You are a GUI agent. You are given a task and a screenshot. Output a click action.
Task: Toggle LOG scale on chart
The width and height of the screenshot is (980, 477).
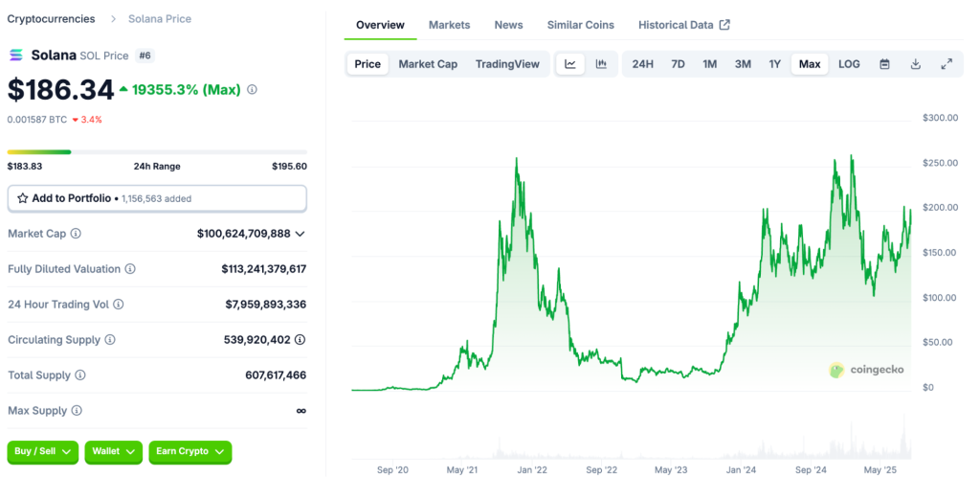tap(849, 64)
